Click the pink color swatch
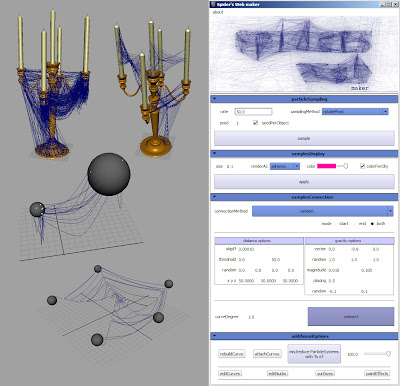The height and width of the screenshot is (386, 400). click(x=326, y=166)
